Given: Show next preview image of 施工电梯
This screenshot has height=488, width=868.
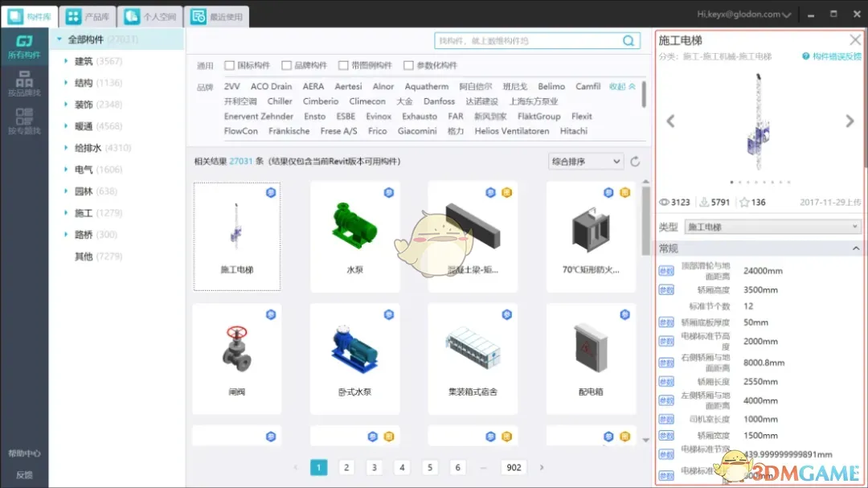Looking at the screenshot, I should 850,121.
